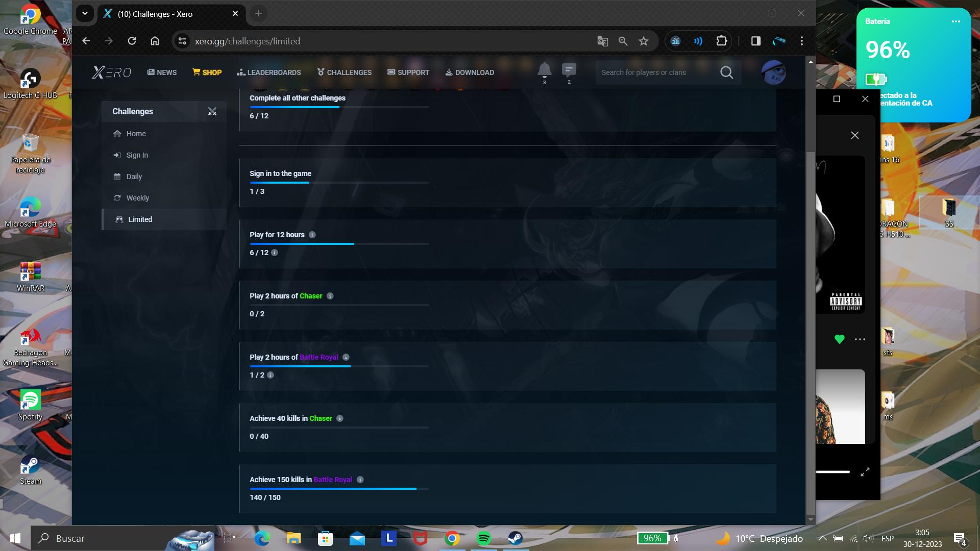
Task: Open the user profile avatar
Action: tap(773, 72)
